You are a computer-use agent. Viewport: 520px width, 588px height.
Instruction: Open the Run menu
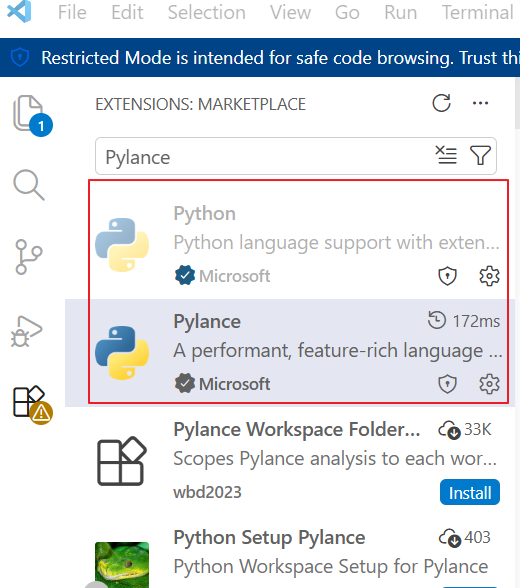[x=400, y=13]
